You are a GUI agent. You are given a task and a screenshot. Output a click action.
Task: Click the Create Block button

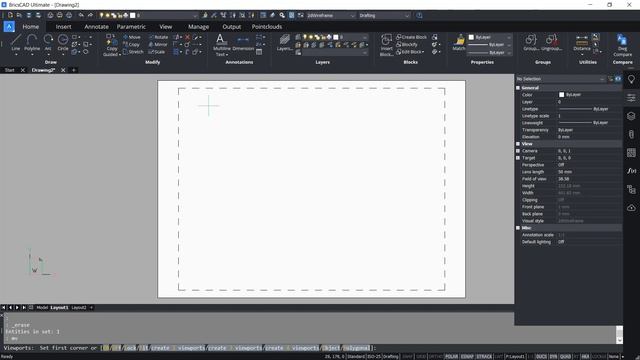pos(411,37)
